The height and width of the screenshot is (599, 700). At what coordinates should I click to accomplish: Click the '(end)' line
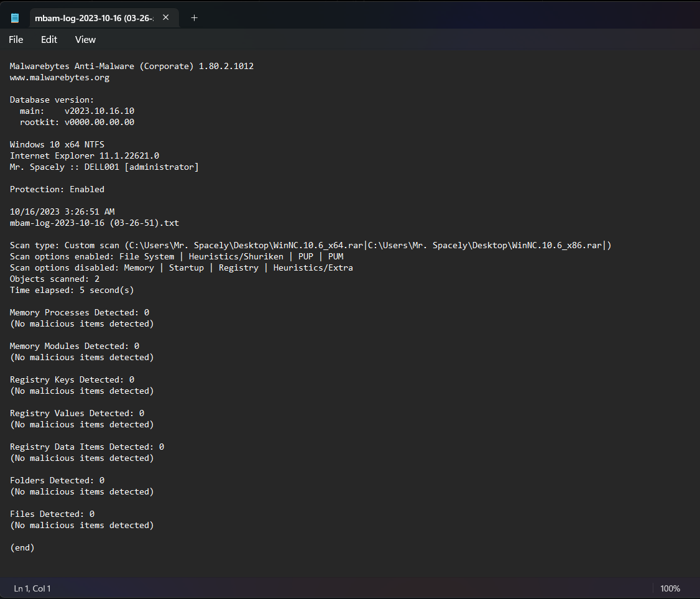(22, 547)
